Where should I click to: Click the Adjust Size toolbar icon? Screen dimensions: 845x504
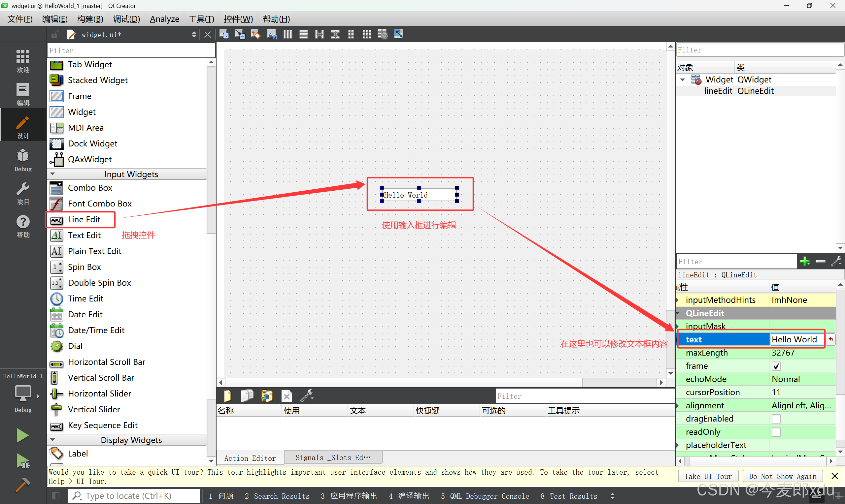[398, 34]
